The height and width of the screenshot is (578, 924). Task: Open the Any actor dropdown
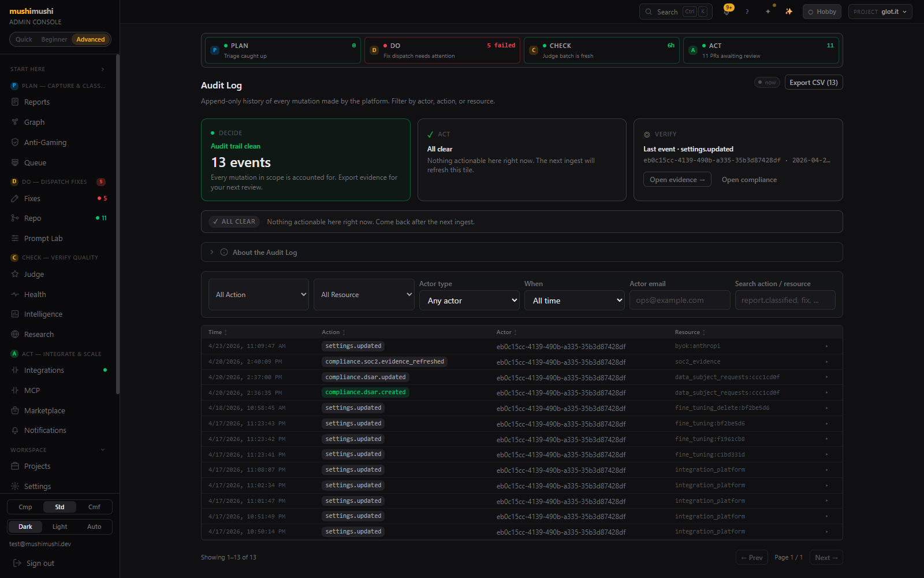pos(470,301)
